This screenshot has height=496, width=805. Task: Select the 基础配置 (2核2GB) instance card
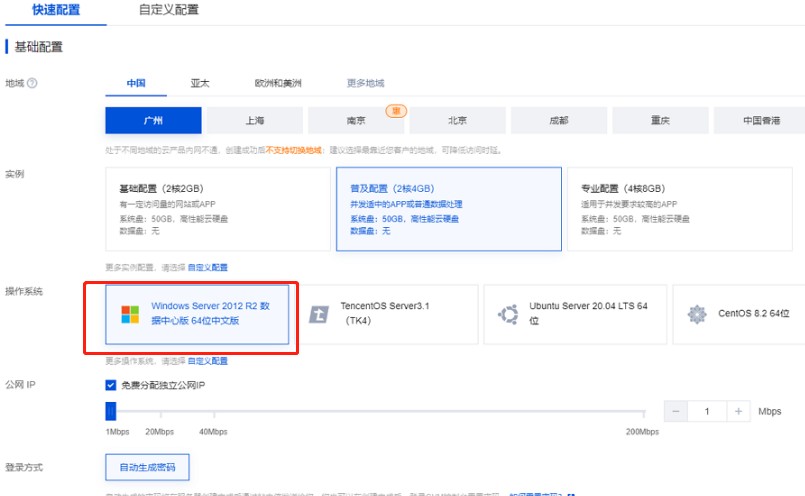217,208
